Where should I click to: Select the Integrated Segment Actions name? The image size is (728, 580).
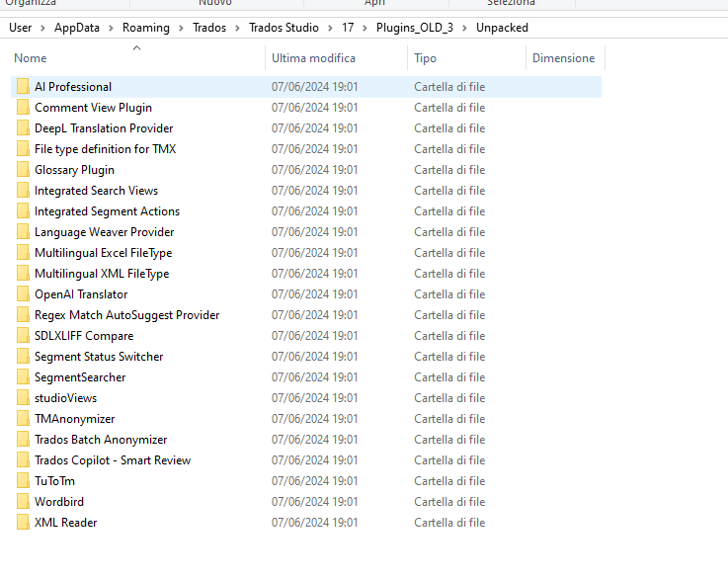[x=107, y=211]
